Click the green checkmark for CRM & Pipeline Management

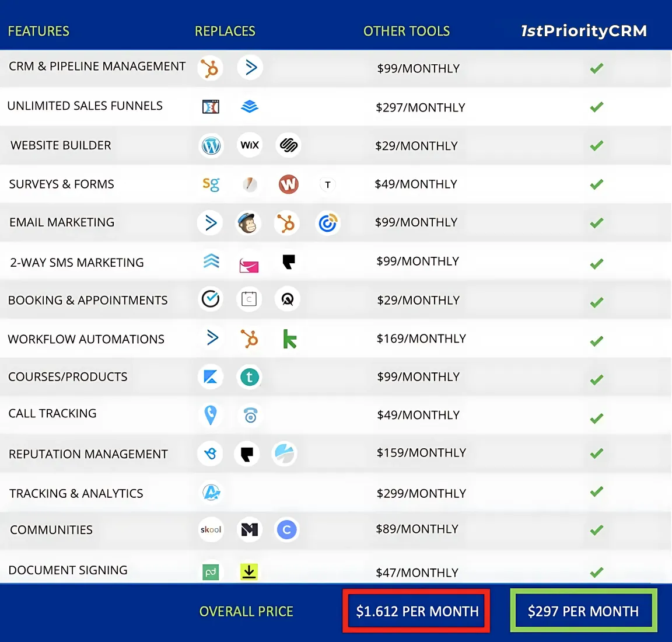tap(597, 68)
